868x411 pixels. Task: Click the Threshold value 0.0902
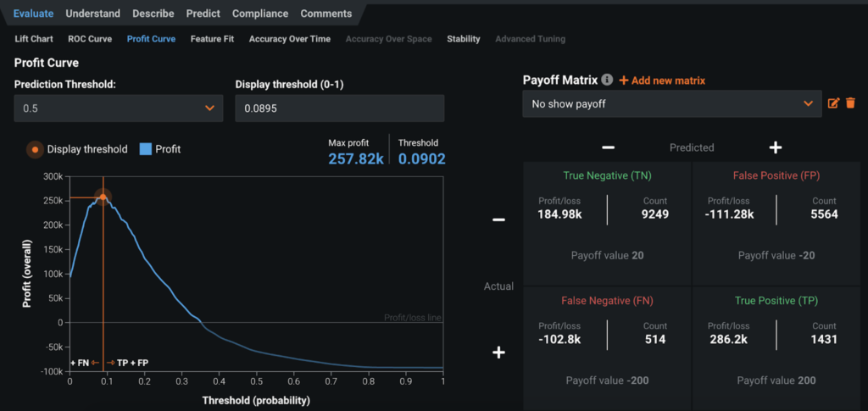[x=422, y=159]
